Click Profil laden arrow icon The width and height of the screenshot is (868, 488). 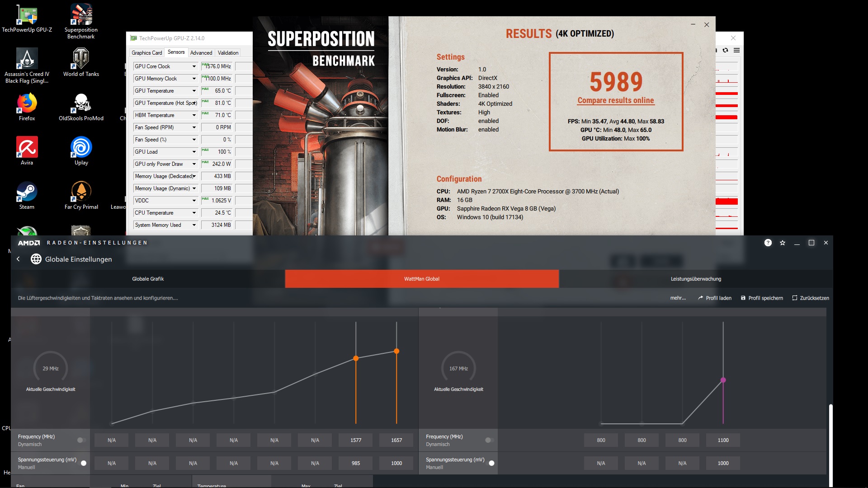point(700,298)
